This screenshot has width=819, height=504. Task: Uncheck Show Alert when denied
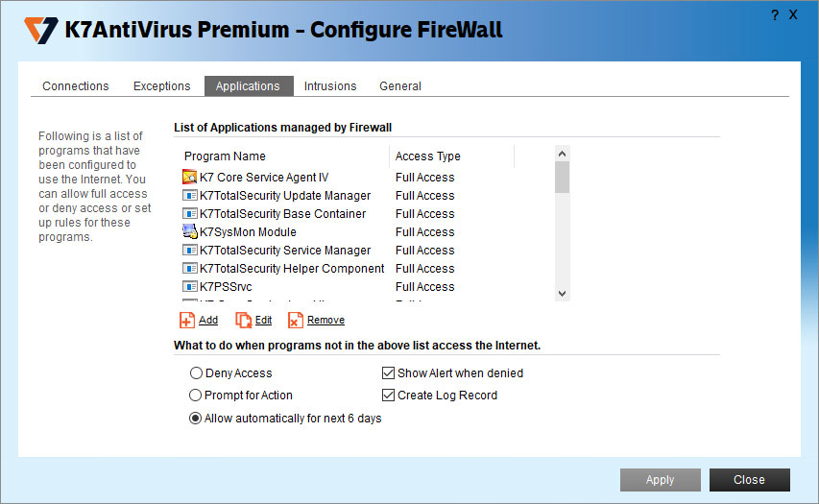[388, 372]
